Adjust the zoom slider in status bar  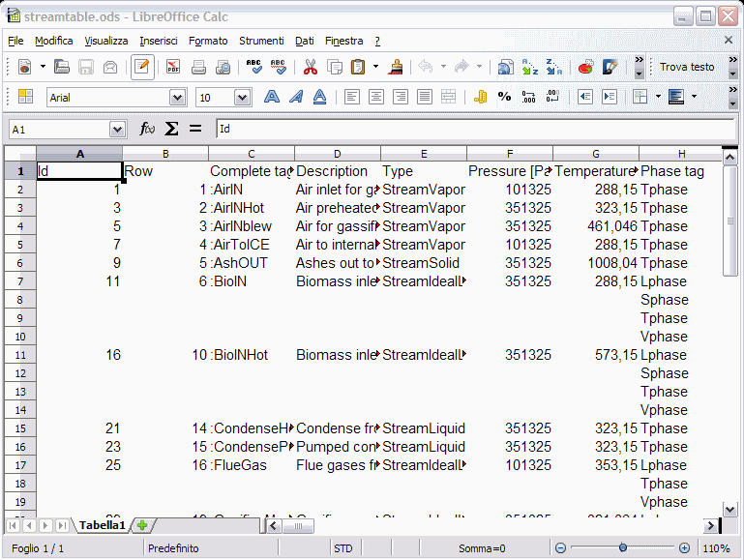coord(622,548)
